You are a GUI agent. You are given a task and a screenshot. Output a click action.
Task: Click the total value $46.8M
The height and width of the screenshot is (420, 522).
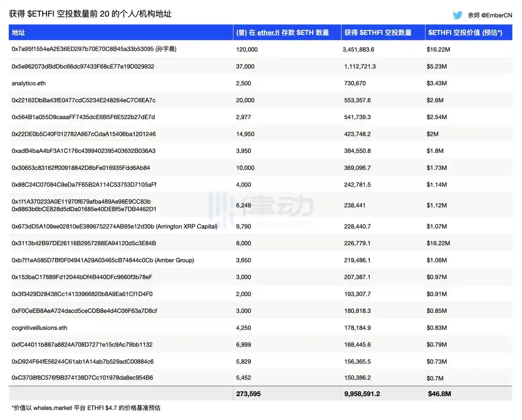coord(439,394)
